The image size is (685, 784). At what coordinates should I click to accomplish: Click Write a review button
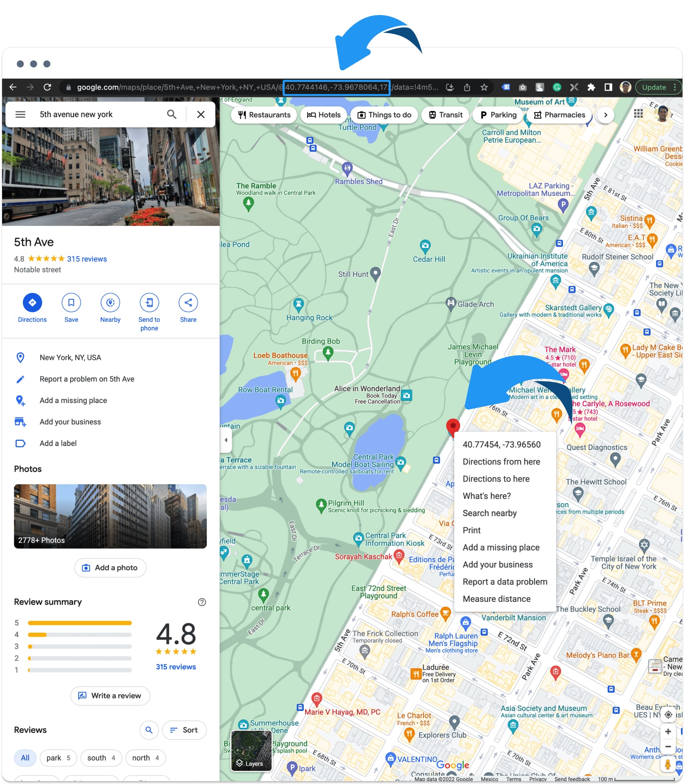[x=110, y=696]
